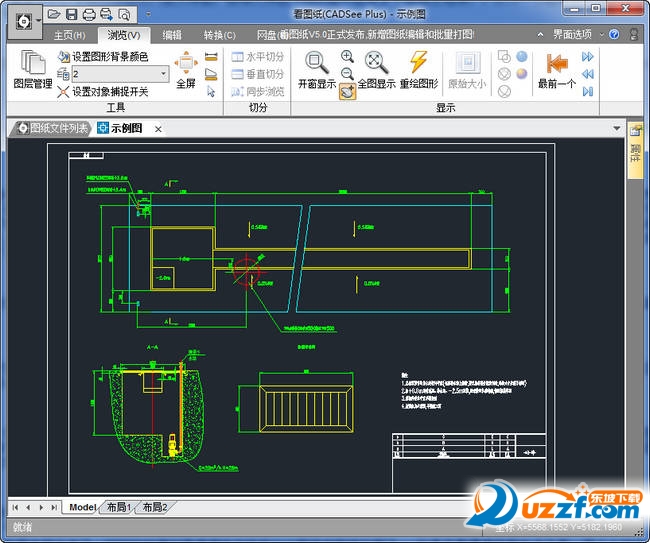Viewport: 650px width, 543px height.
Task: Collapse the ribbon with the caret arrow
Action: [540, 34]
